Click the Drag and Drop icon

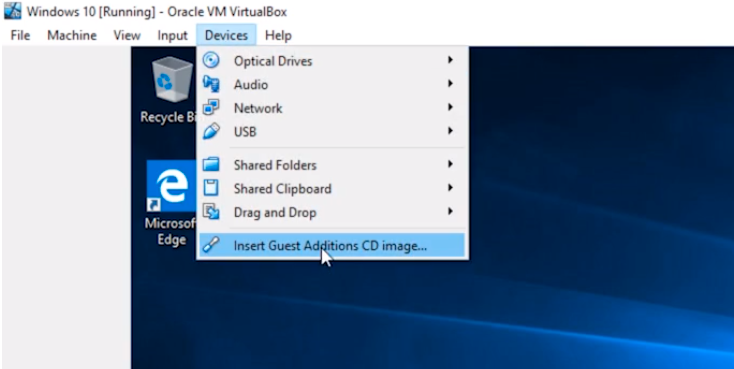click(211, 212)
